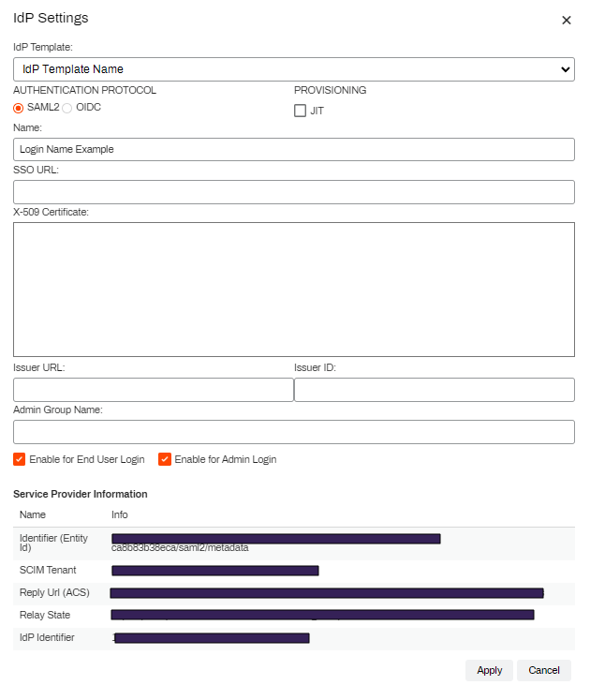This screenshot has width=590, height=700.
Task: Enable JIT provisioning checkbox
Action: coord(300,111)
